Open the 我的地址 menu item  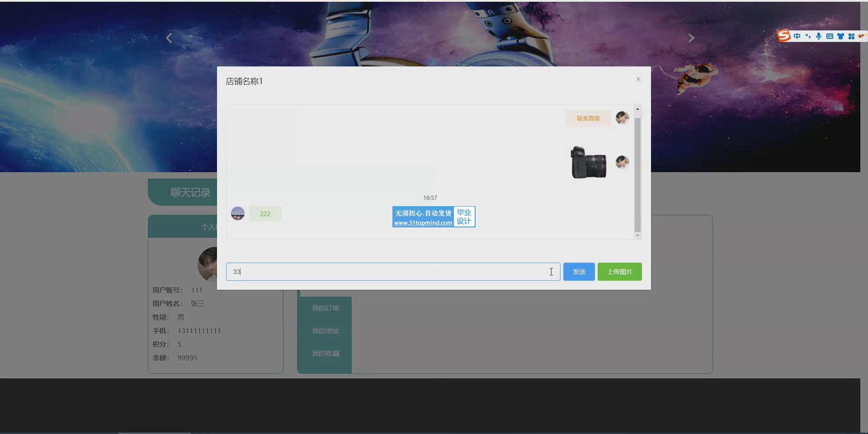pos(325,330)
